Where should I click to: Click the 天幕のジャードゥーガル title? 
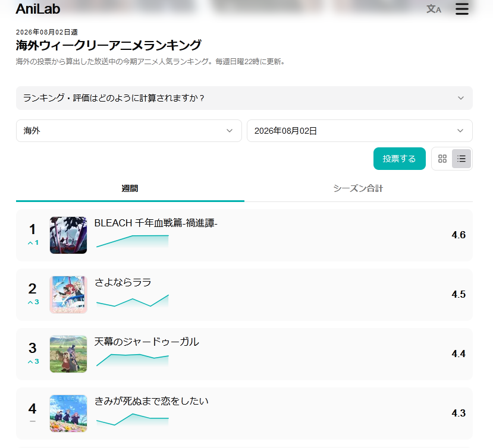146,342
